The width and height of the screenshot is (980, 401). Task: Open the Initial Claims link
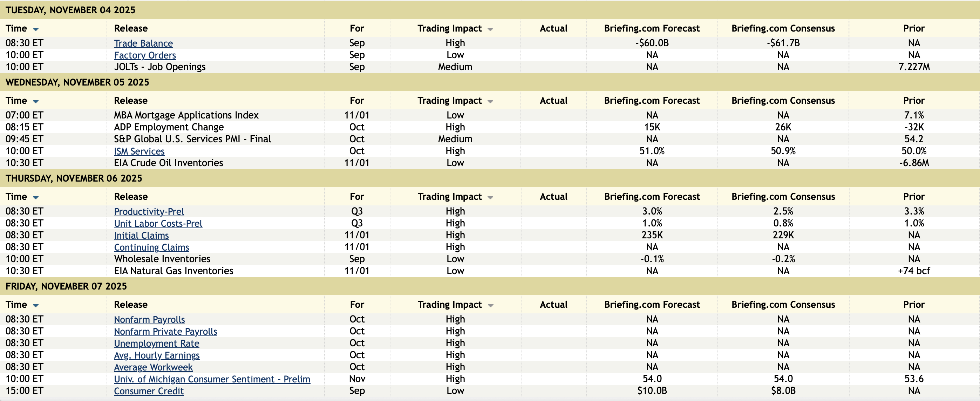tap(141, 235)
